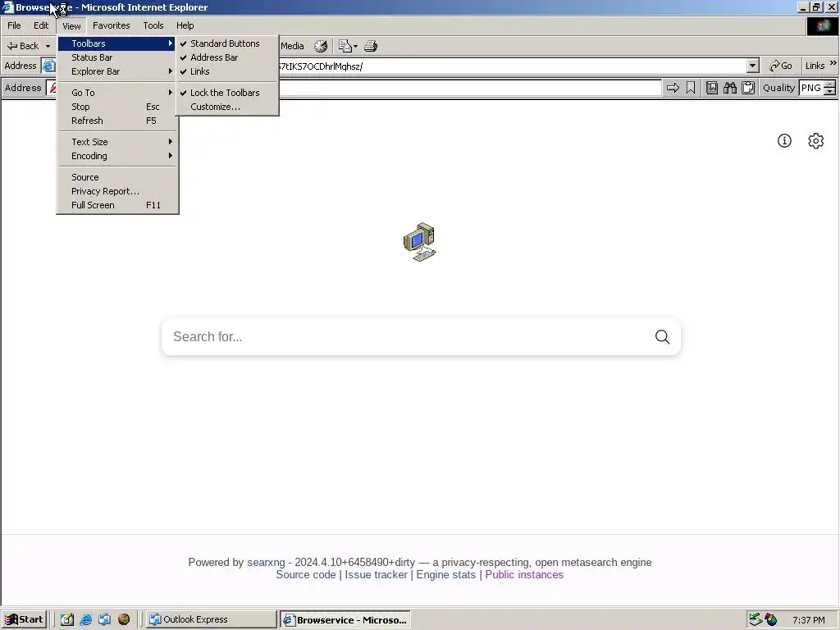This screenshot has height=630, width=840.
Task: Open the Edit icon dropdown arrow
Action: click(355, 46)
